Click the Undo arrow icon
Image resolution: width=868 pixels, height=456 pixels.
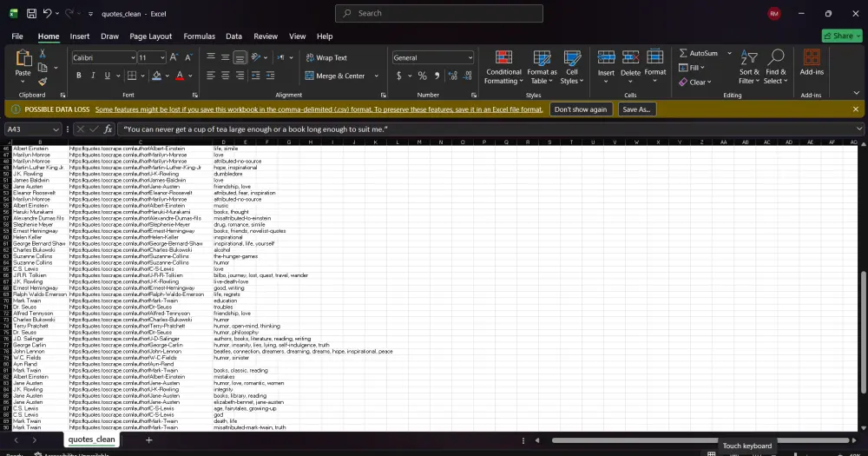(x=47, y=13)
